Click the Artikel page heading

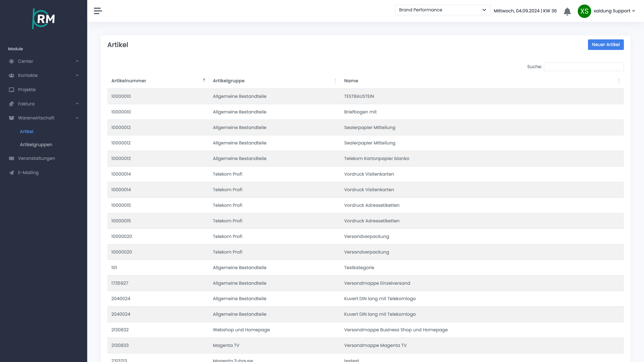tap(118, 45)
